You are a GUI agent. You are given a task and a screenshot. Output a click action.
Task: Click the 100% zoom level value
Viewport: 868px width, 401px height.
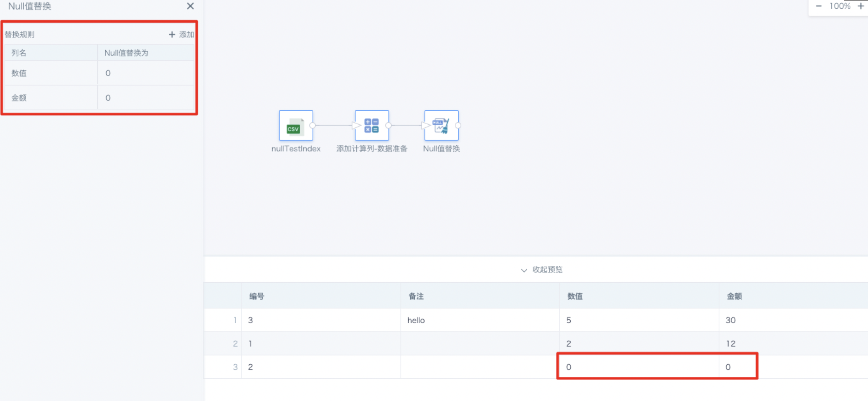click(x=840, y=6)
